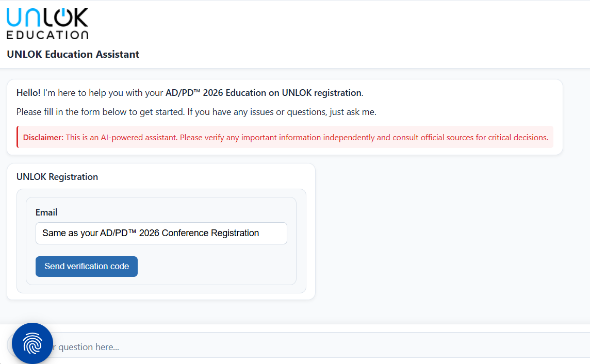590x364 pixels.
Task: Click the Hello greeting message
Action: click(28, 93)
